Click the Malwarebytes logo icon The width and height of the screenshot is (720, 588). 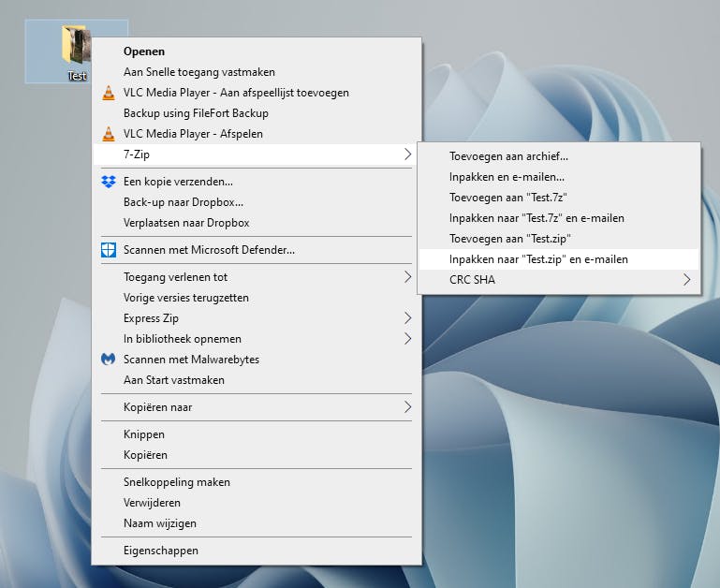click(109, 360)
